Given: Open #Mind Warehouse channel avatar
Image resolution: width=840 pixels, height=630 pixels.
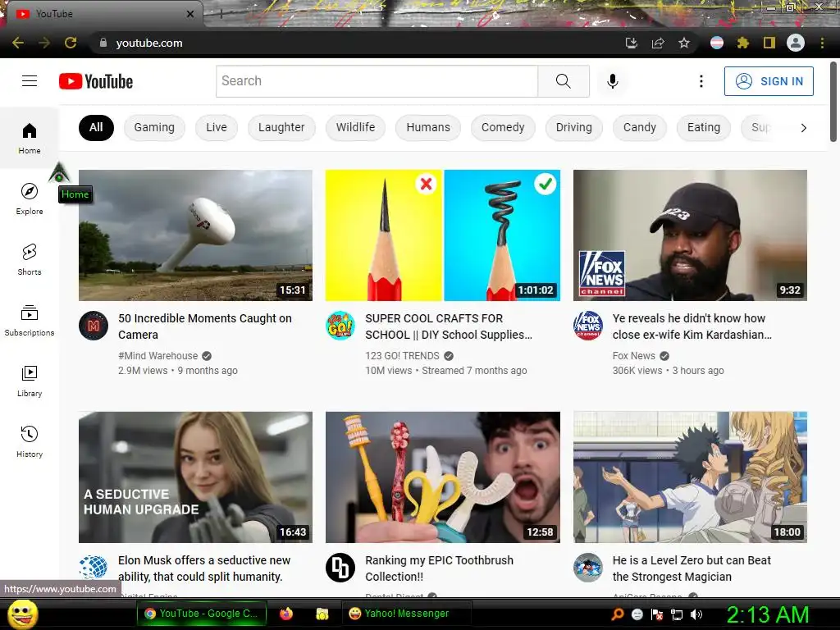Looking at the screenshot, I should pyautogui.click(x=94, y=326).
